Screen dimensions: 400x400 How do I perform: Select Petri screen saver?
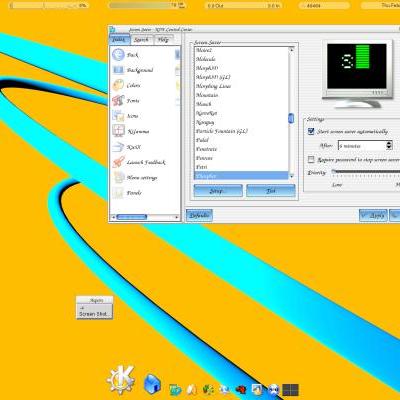(x=241, y=167)
